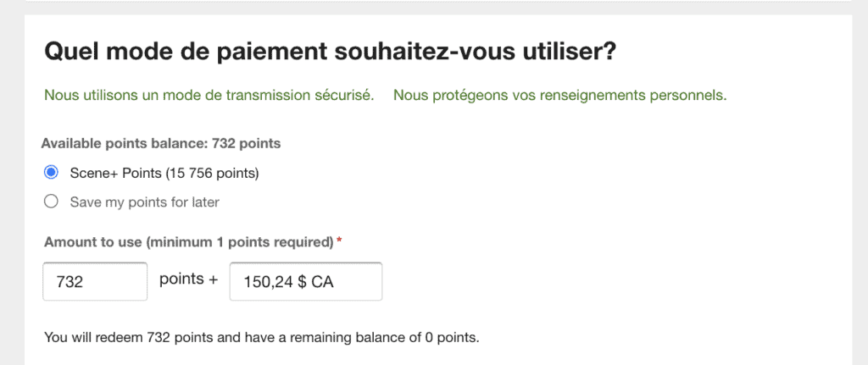Screen dimensions: 868x365
Task: Click "(minimum 1 points required)" in the label
Action: (x=239, y=242)
